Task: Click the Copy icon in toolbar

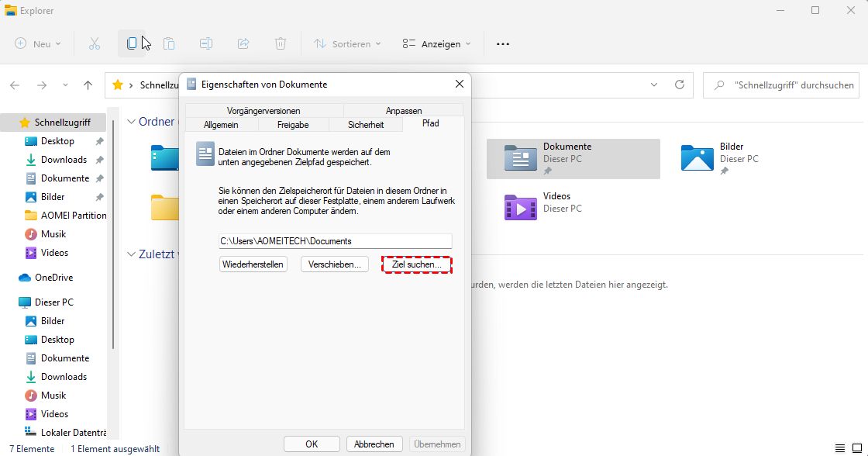Action: [x=132, y=44]
